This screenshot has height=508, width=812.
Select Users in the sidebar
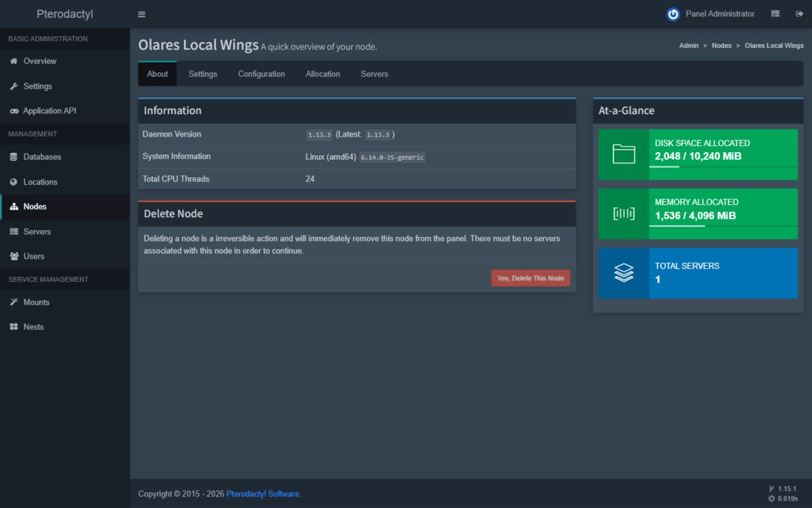65,256
